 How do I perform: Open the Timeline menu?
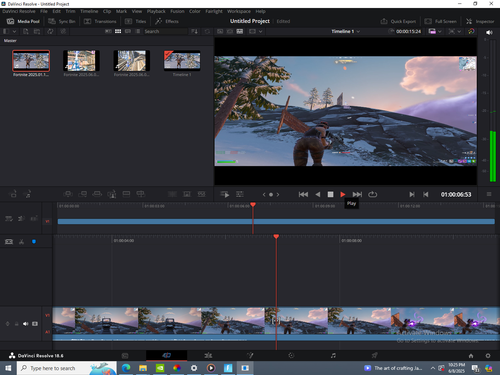(89, 11)
